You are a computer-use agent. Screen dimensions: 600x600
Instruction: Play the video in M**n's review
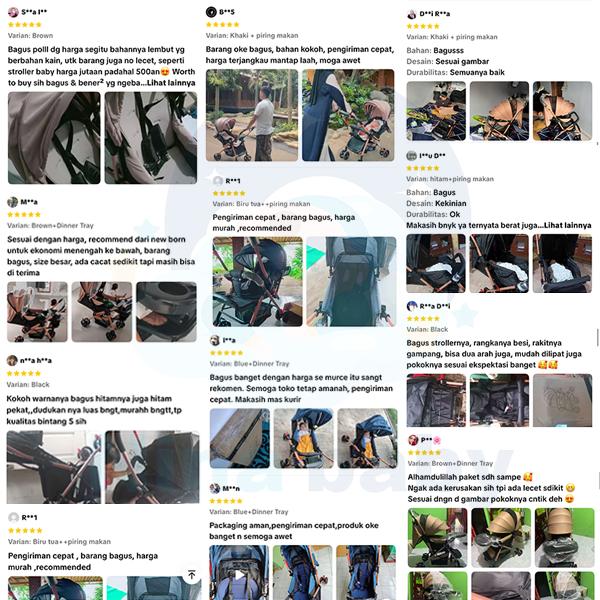(239, 573)
